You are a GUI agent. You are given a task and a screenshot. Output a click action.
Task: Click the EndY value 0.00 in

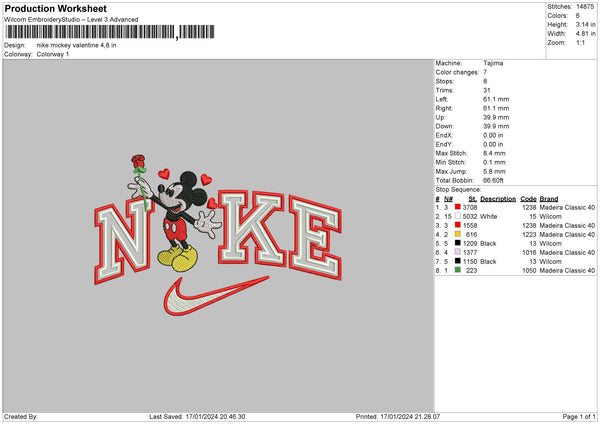pyautogui.click(x=493, y=144)
